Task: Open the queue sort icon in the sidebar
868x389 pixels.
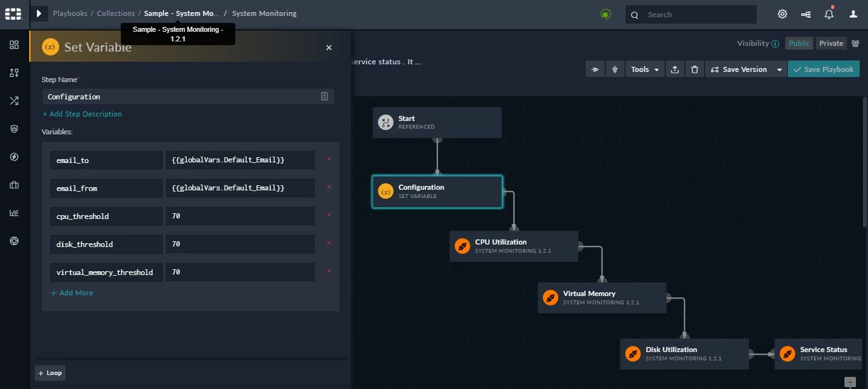Action: point(14,73)
